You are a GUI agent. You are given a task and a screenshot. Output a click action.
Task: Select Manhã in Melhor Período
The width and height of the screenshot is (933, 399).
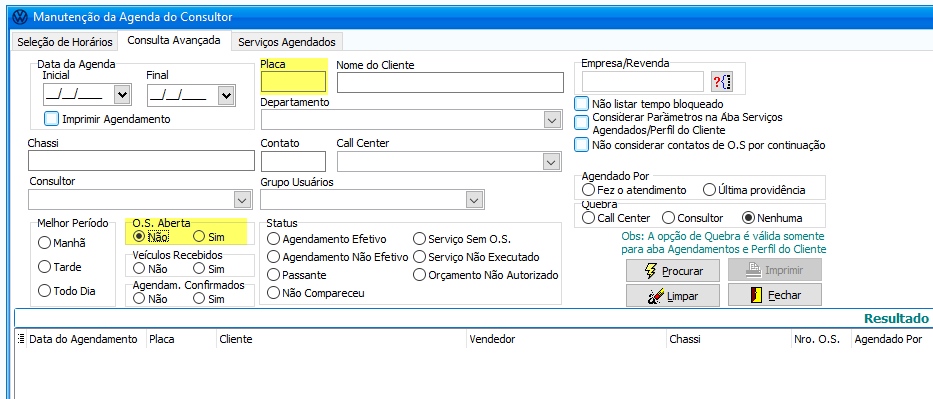(x=45, y=243)
